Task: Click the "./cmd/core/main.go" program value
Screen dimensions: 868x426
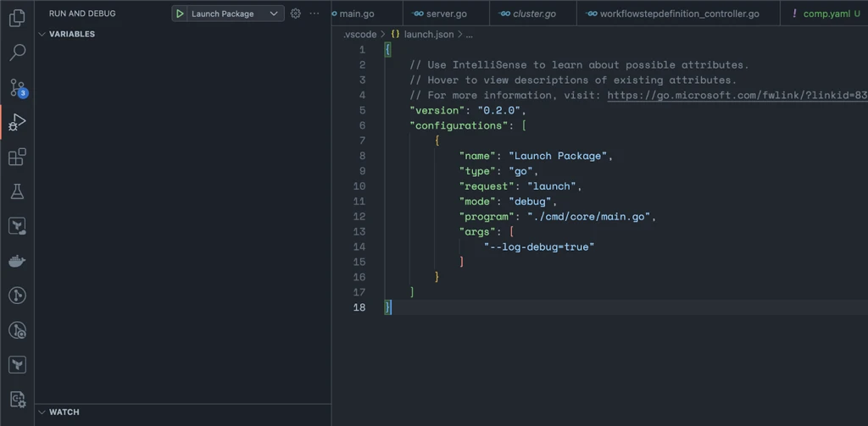Action: pyautogui.click(x=588, y=217)
